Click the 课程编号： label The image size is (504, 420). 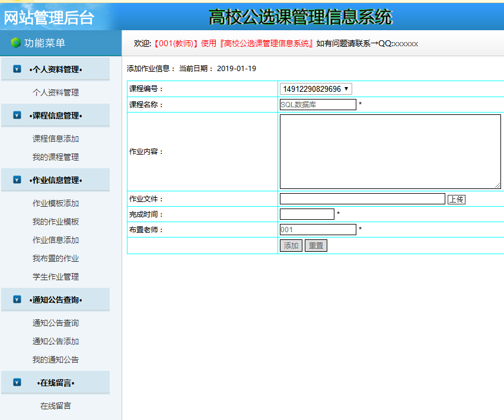146,89
